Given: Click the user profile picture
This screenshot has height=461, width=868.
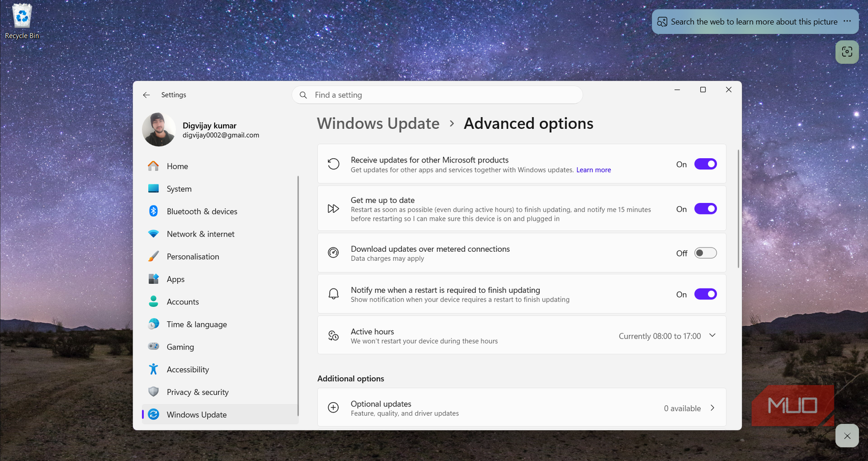Looking at the screenshot, I should click(159, 129).
